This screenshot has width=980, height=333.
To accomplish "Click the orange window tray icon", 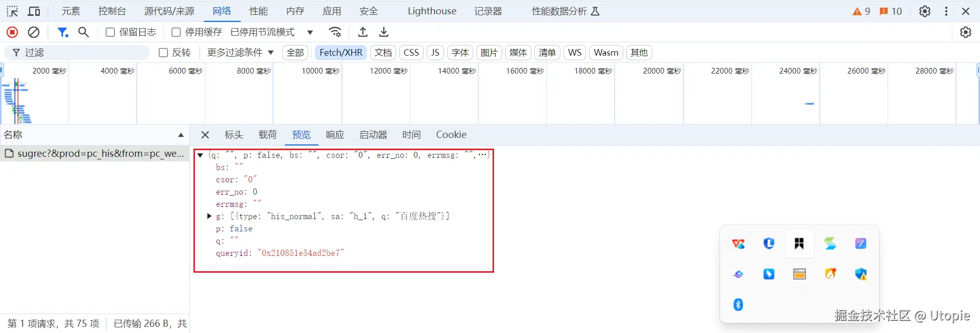I will 799,274.
